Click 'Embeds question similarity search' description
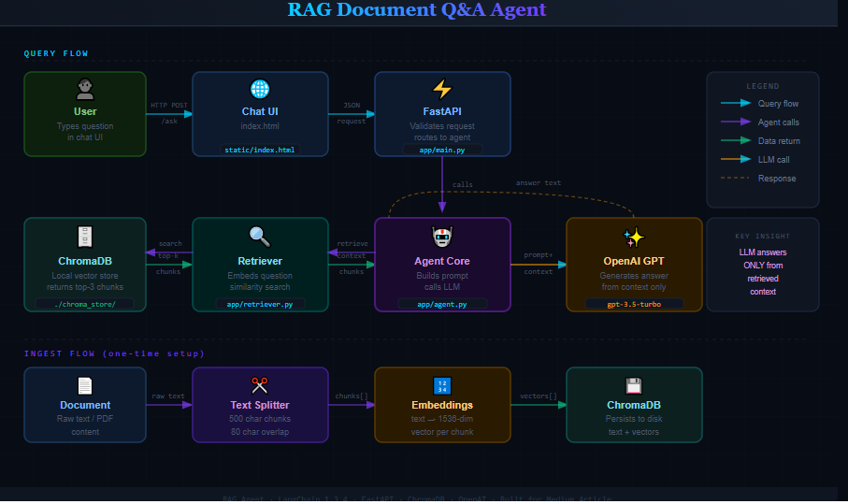848x504 pixels. tap(260, 281)
